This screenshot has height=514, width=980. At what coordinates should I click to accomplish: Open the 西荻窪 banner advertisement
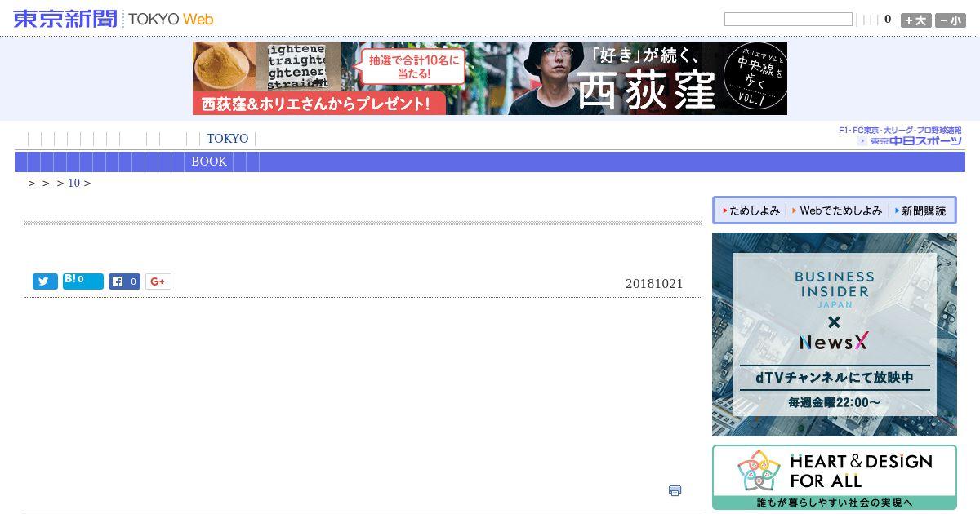tap(490, 78)
